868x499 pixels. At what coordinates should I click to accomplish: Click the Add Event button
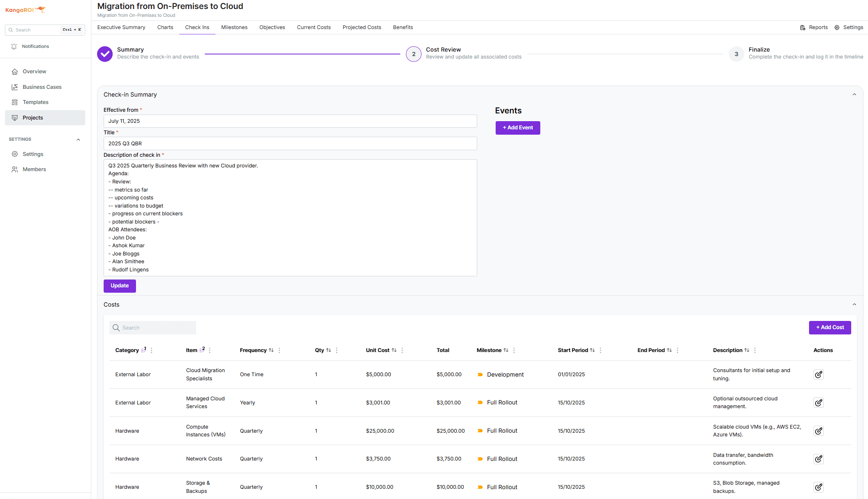tap(518, 128)
